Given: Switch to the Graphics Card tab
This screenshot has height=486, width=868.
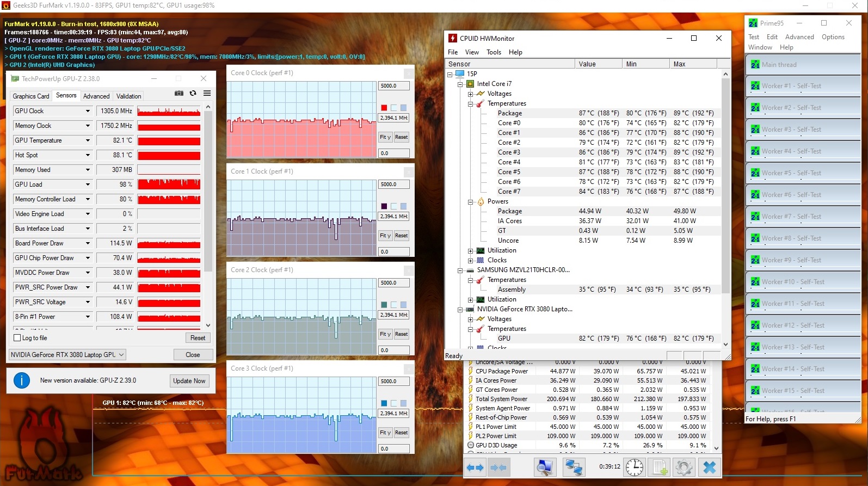Looking at the screenshot, I should coord(31,96).
